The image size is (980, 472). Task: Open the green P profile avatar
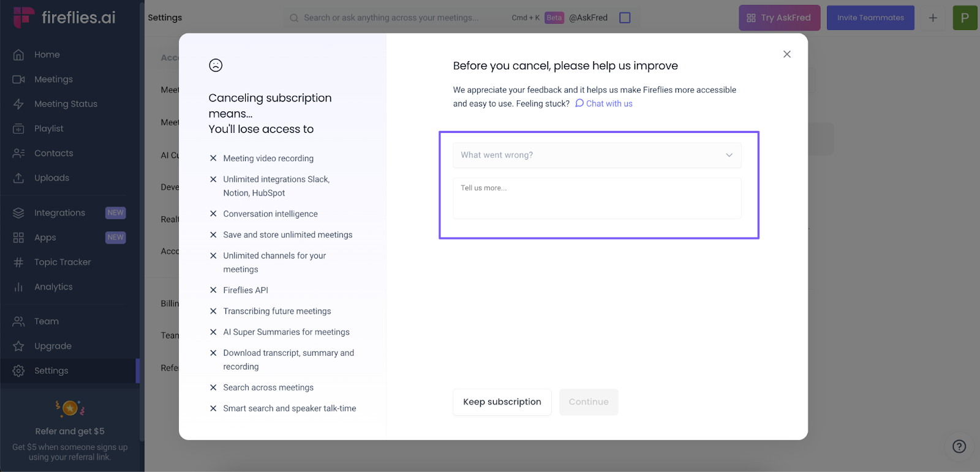tap(965, 18)
